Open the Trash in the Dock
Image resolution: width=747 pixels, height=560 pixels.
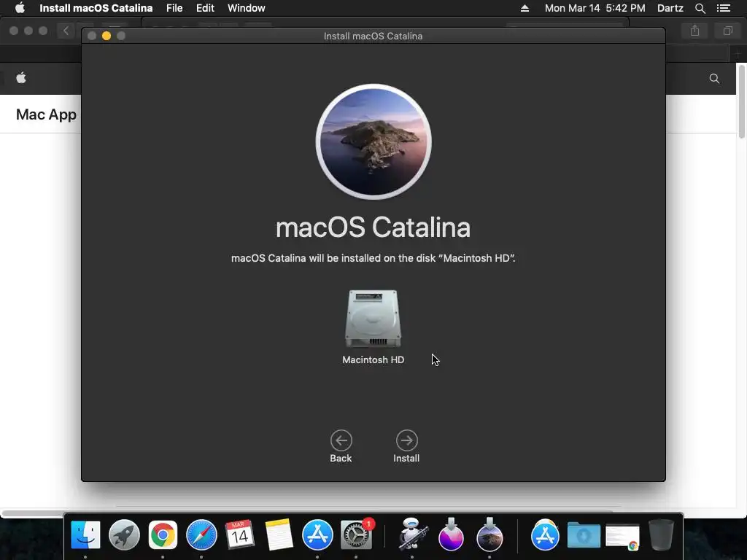pyautogui.click(x=661, y=534)
